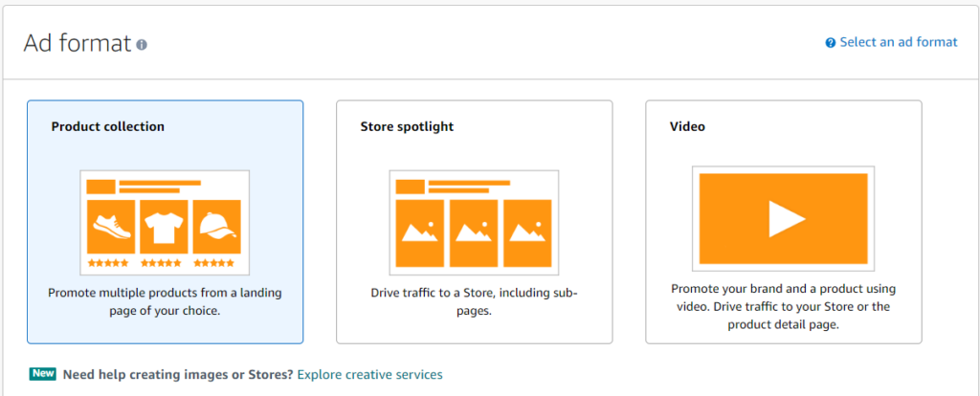The image size is (980, 396).
Task: Click the t-shirt icon in Product collection
Action: [x=164, y=226]
